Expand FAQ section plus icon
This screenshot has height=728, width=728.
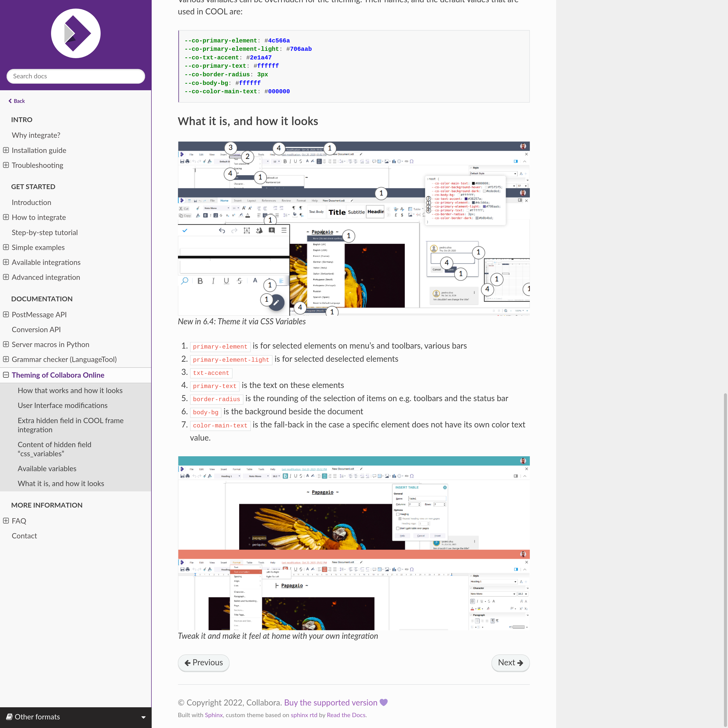6,520
